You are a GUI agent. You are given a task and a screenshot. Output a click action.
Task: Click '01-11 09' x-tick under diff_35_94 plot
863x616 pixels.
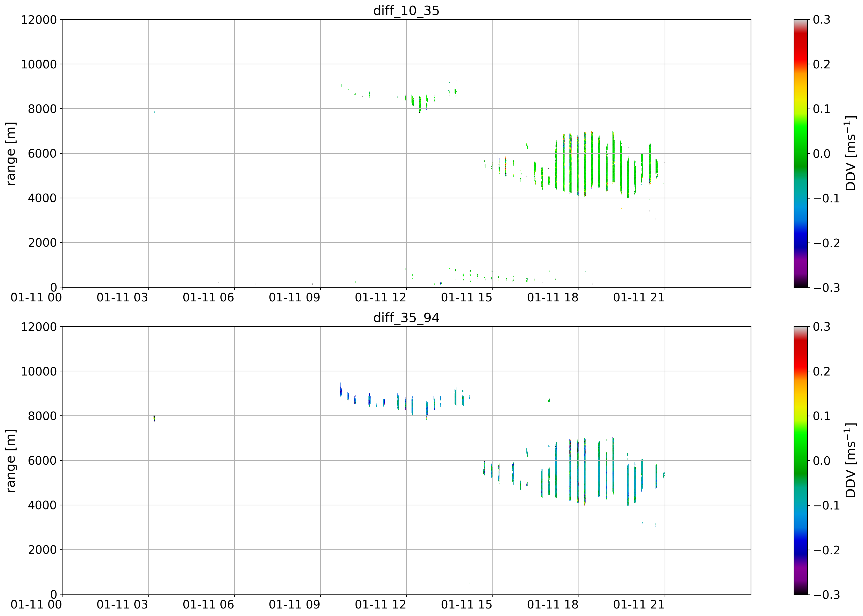coord(295,605)
